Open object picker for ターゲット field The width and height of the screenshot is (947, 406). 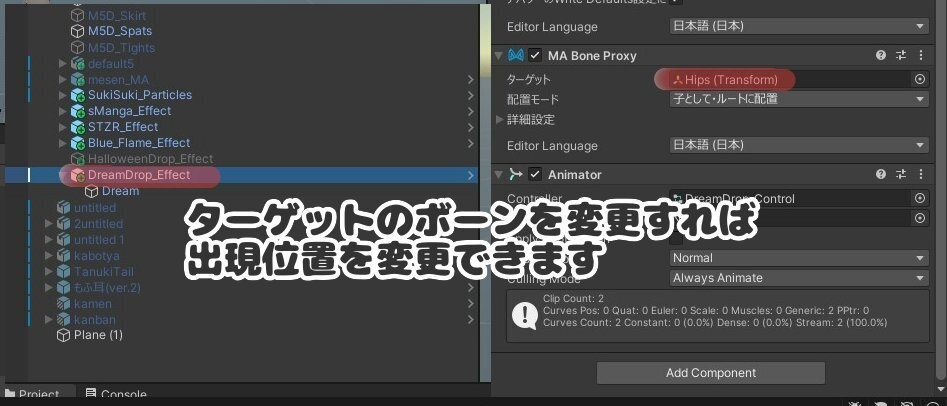(x=920, y=79)
